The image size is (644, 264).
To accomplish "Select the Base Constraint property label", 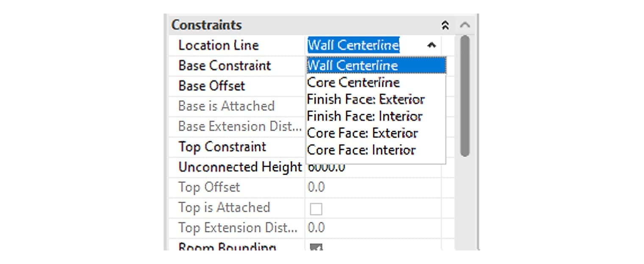I will pos(225,66).
